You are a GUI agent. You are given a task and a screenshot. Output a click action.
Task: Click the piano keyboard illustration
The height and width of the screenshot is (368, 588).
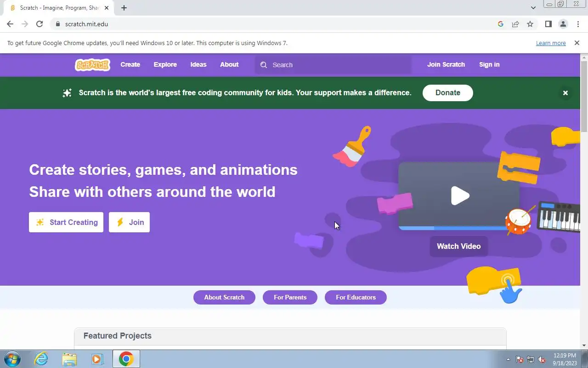(x=558, y=216)
